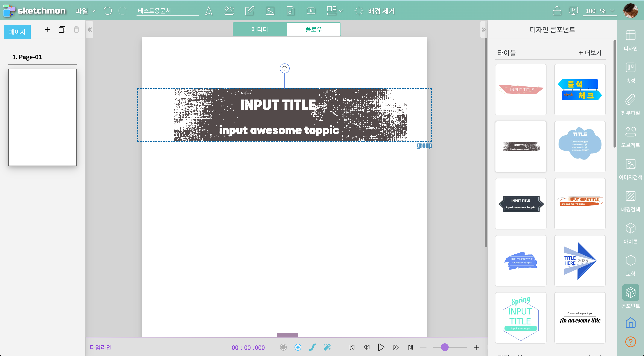
Task: Toggle the timeline record button
Action: (283, 347)
